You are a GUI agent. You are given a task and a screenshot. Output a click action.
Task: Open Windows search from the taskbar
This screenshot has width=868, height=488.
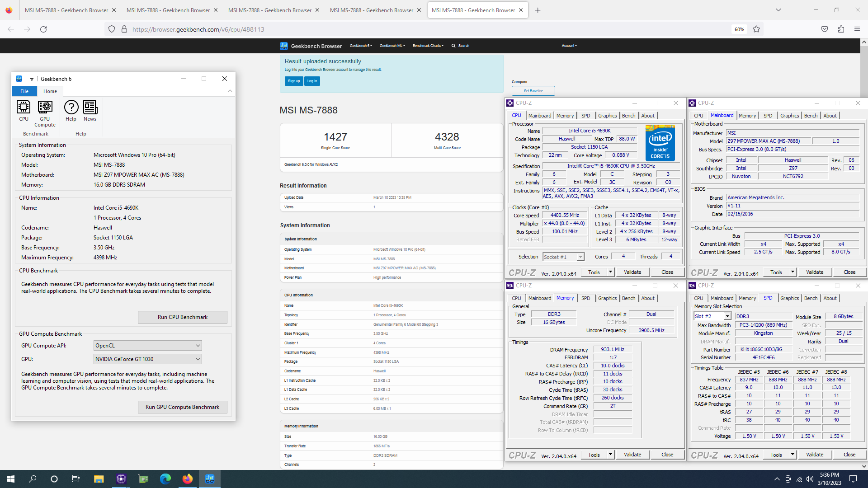click(x=33, y=479)
